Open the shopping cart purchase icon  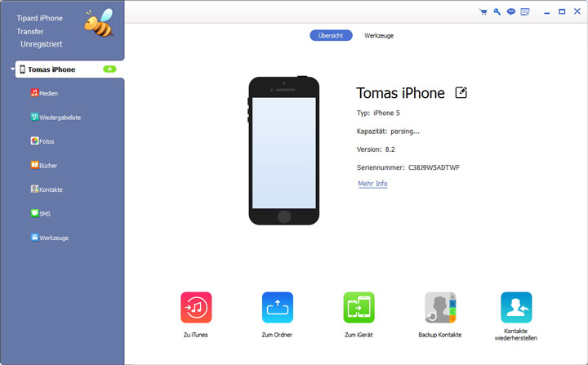pos(483,12)
